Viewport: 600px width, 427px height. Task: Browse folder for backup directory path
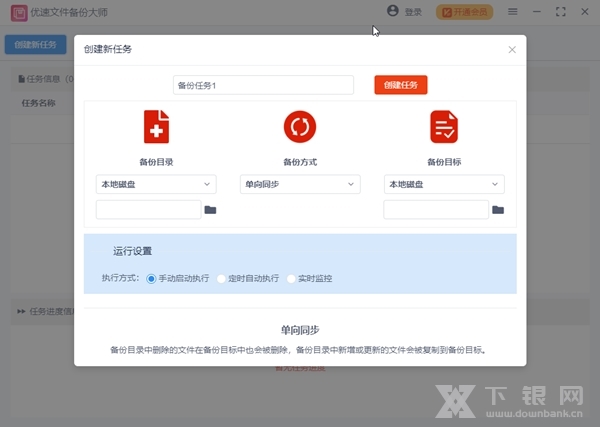(210, 210)
